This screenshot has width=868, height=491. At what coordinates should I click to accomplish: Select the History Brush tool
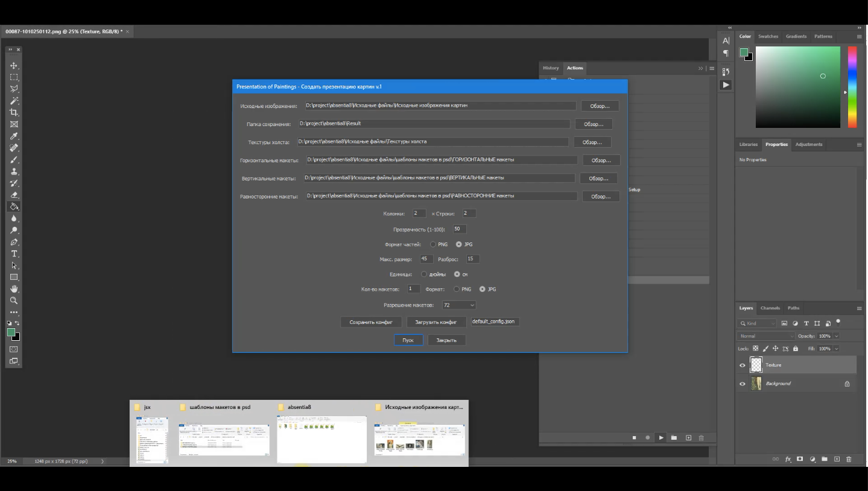(x=14, y=183)
